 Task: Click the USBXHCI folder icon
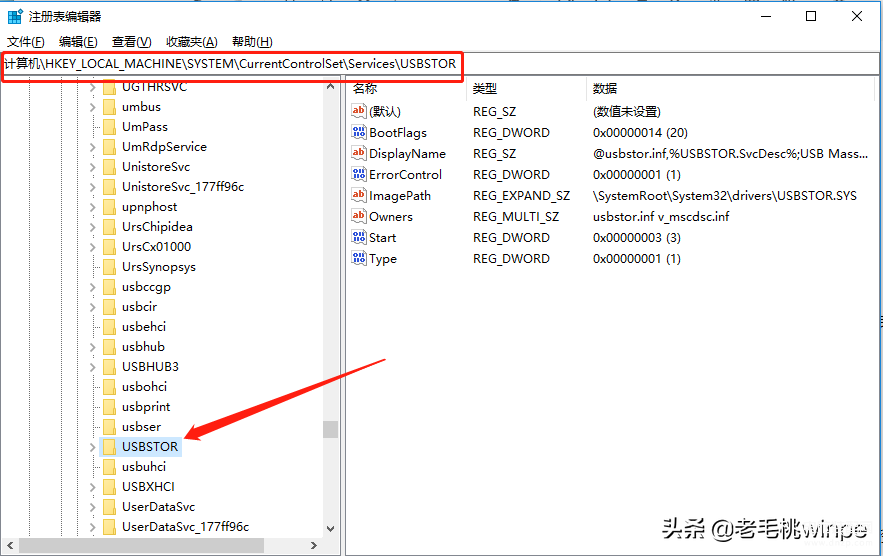point(110,487)
